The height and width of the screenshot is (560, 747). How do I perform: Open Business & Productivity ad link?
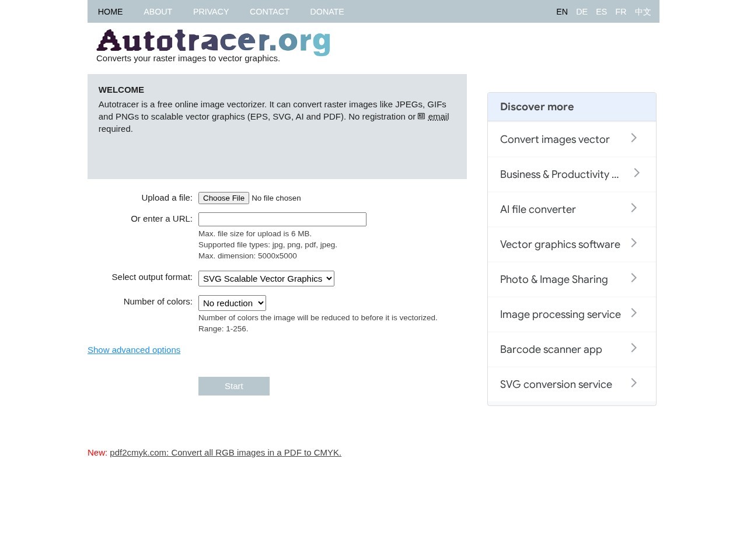click(x=572, y=174)
